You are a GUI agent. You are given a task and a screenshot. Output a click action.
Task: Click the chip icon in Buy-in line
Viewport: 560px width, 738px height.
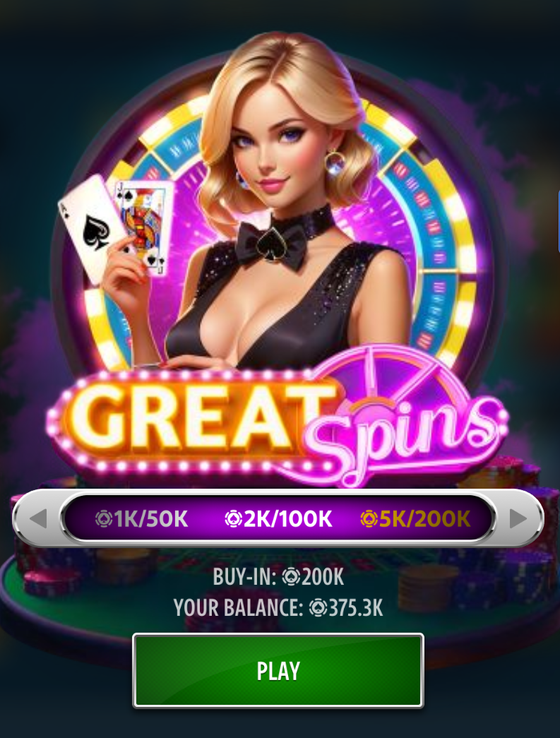(291, 577)
